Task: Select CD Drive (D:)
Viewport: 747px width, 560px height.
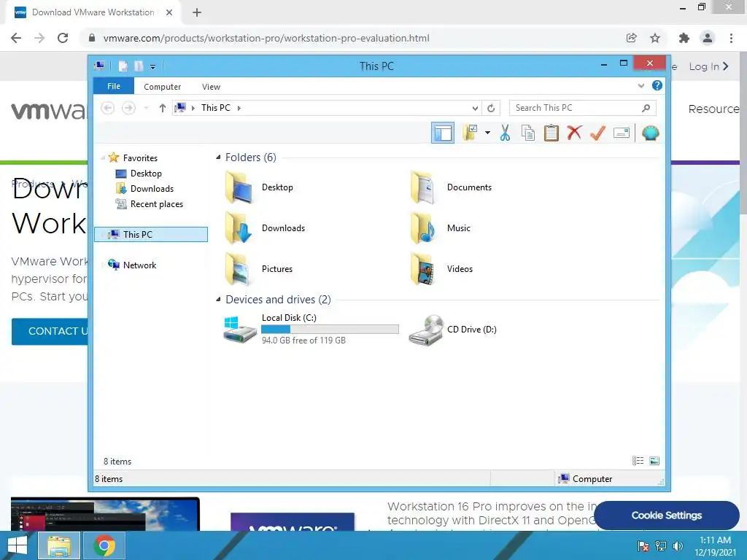Action: [452, 330]
